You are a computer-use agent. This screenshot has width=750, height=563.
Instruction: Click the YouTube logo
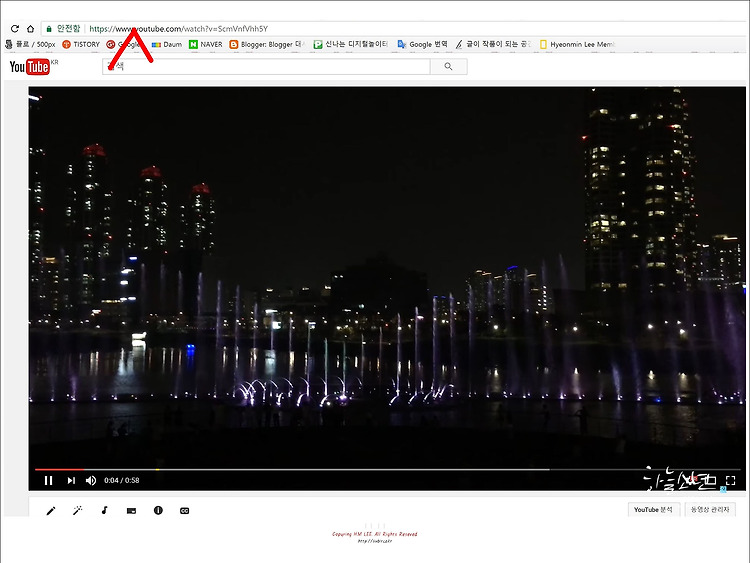point(30,66)
